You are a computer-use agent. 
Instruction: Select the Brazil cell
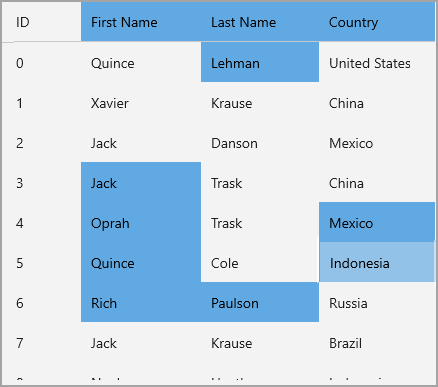pyautogui.click(x=377, y=342)
